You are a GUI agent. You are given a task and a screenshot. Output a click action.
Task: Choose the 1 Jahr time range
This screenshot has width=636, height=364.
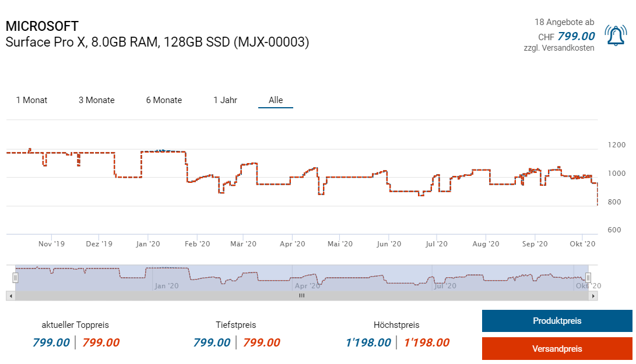[x=225, y=100]
